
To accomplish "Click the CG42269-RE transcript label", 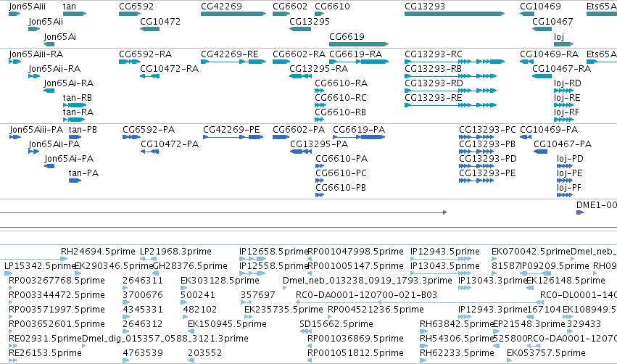I will tap(229, 54).
